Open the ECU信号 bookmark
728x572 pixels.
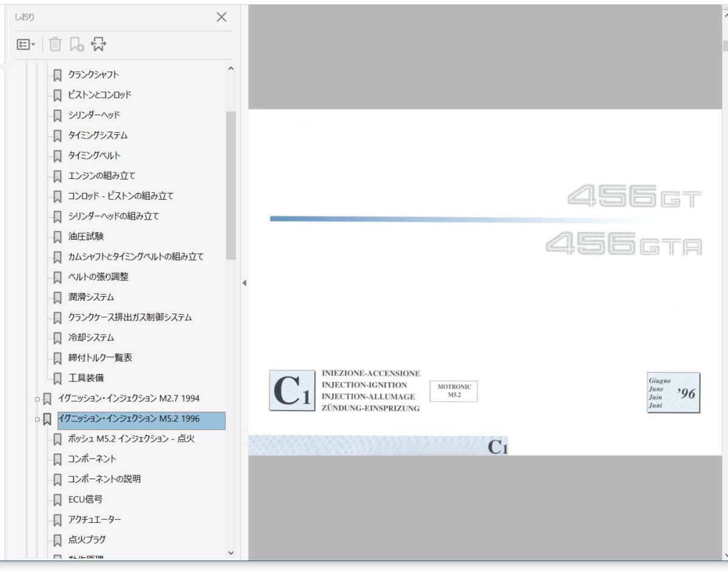pos(86,499)
